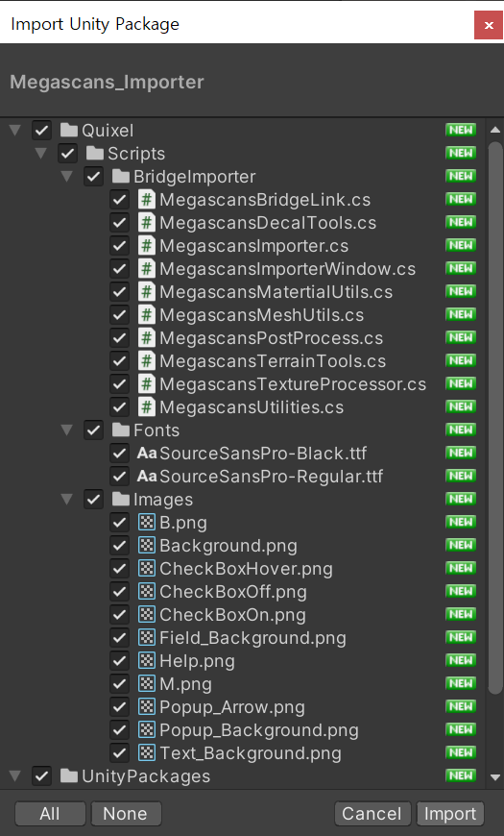The height and width of the screenshot is (836, 504).
Task: Click the BridgeImporter folder icon
Action: (x=121, y=177)
